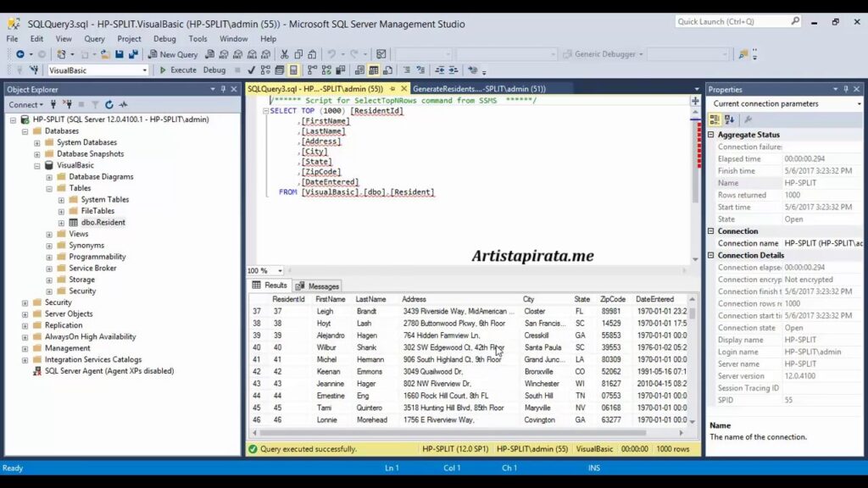
Task: Comment out the selected lines icon
Action: click(x=406, y=70)
